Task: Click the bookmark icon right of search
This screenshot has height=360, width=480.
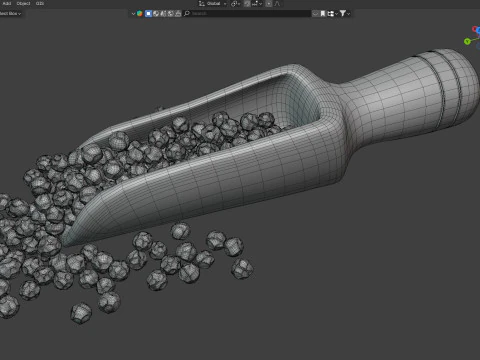Action: (x=323, y=14)
